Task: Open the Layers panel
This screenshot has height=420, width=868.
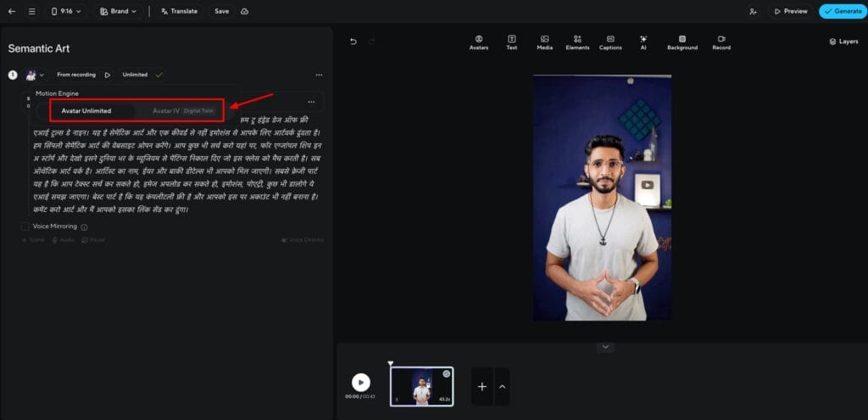Action: (843, 41)
